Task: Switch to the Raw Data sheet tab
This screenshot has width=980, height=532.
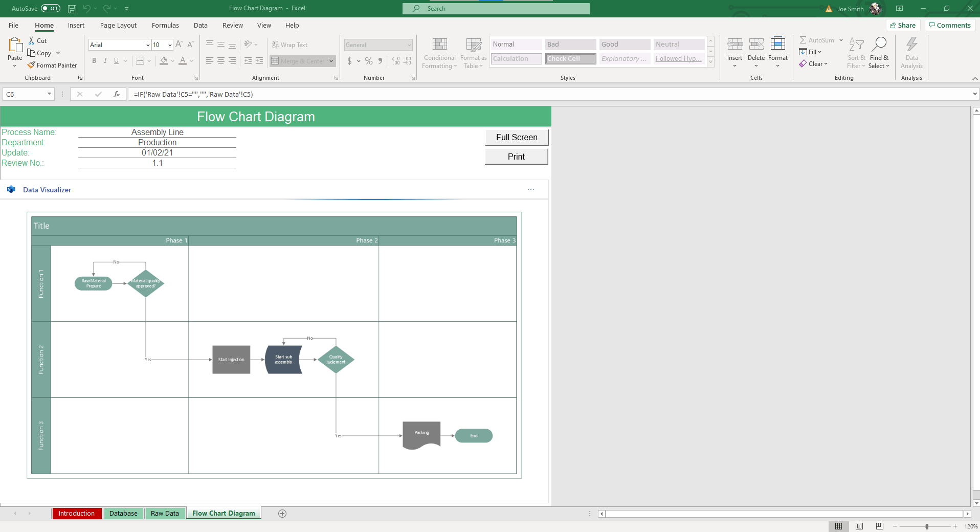Action: (165, 514)
